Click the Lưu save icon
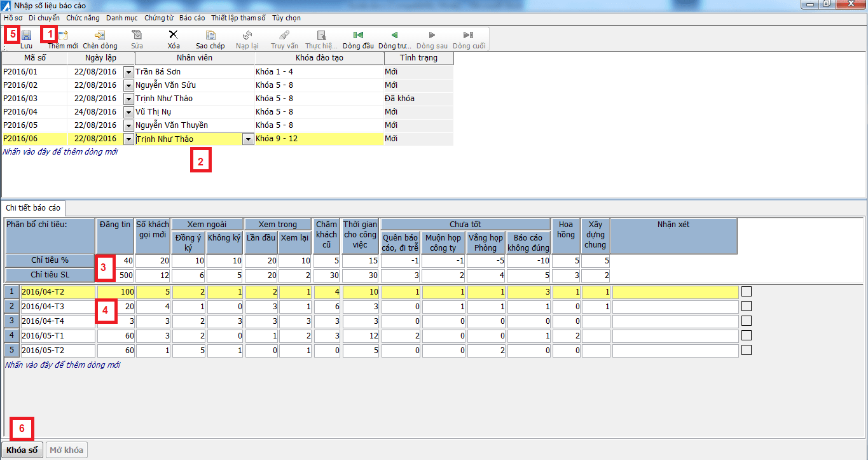The width and height of the screenshot is (868, 460). [x=26, y=36]
